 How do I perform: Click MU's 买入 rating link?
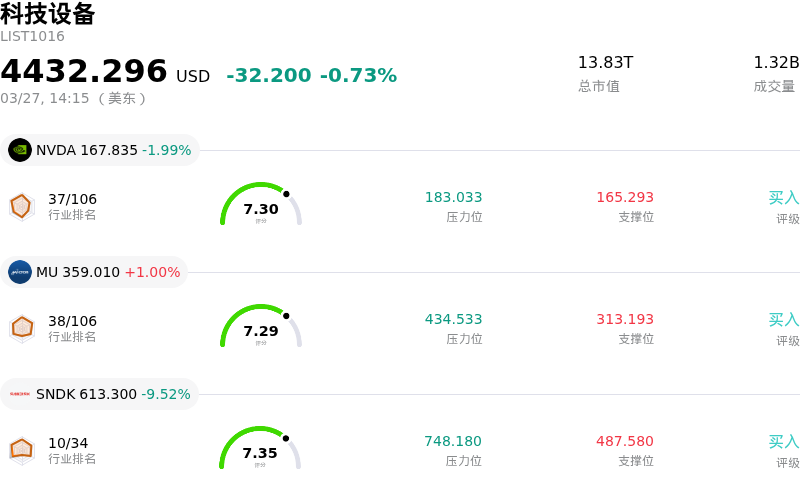pyautogui.click(x=783, y=320)
